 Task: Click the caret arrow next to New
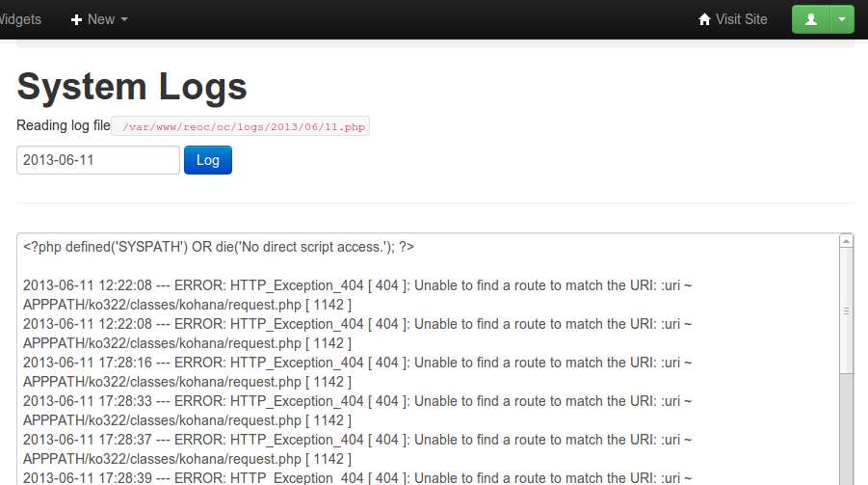[x=124, y=20]
